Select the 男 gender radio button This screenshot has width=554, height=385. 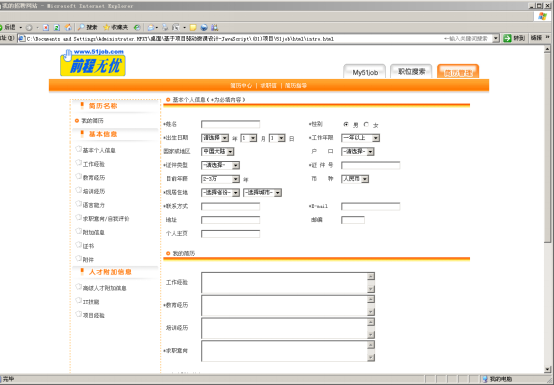pyautogui.click(x=346, y=124)
